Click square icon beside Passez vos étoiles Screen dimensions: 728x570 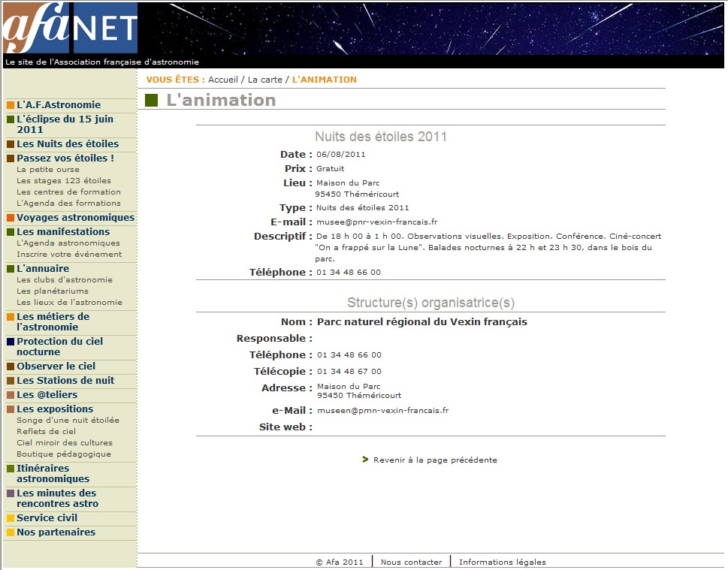pyautogui.click(x=11, y=158)
